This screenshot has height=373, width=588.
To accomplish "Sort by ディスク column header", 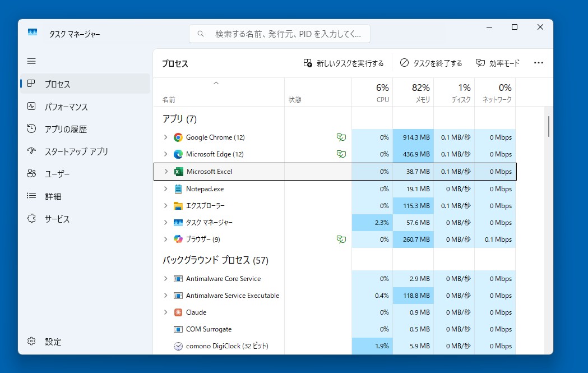I will click(454, 93).
